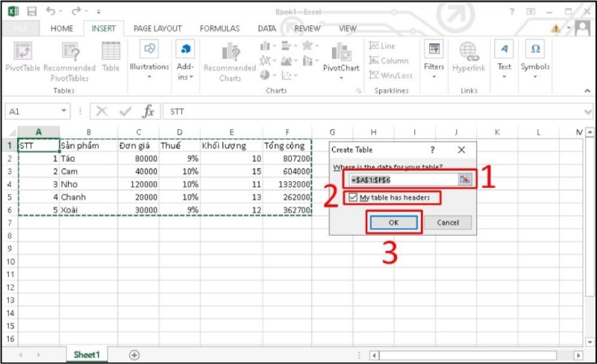Image resolution: width=597 pixels, height=364 pixels.
Task: Open the Add-ins menu
Action: click(185, 60)
